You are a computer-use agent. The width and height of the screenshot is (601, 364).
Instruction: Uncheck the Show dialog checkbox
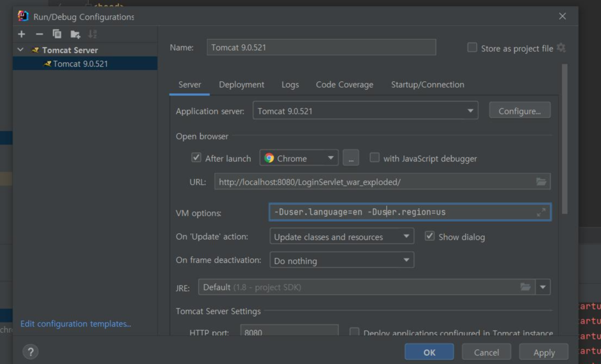tap(430, 236)
